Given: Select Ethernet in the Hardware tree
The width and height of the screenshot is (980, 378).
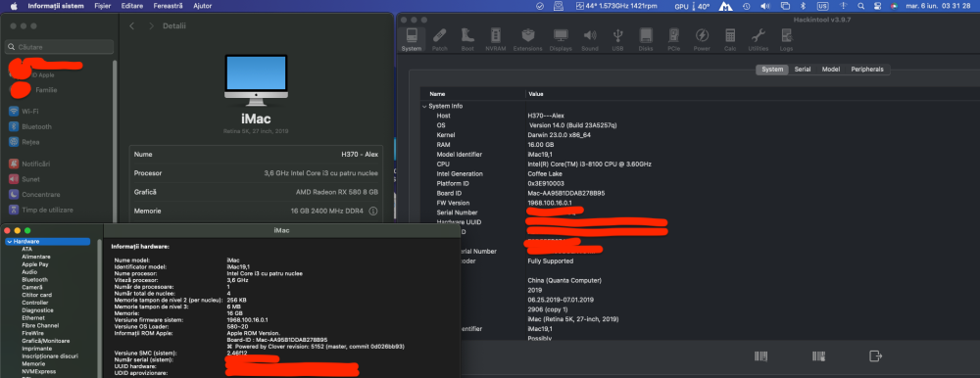Looking at the screenshot, I should [x=33, y=318].
